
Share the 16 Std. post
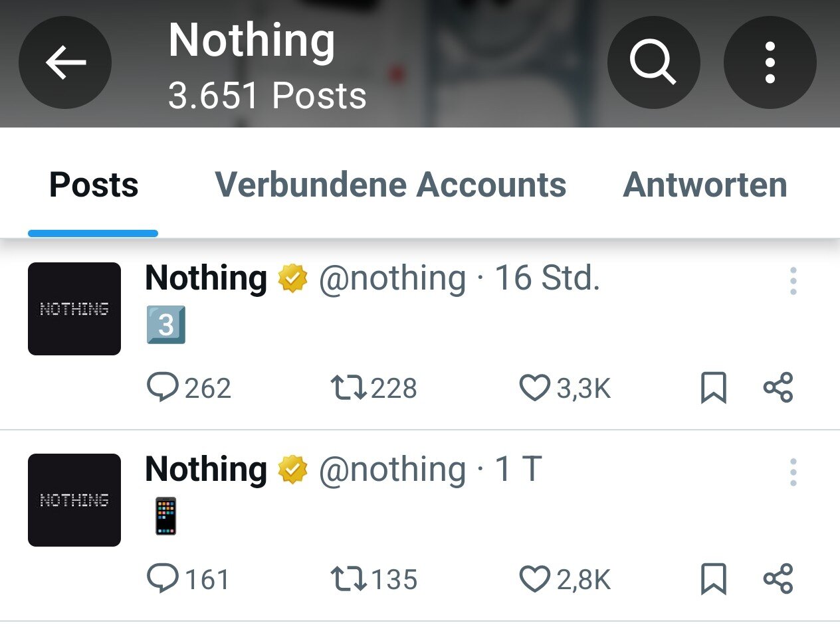[778, 387]
